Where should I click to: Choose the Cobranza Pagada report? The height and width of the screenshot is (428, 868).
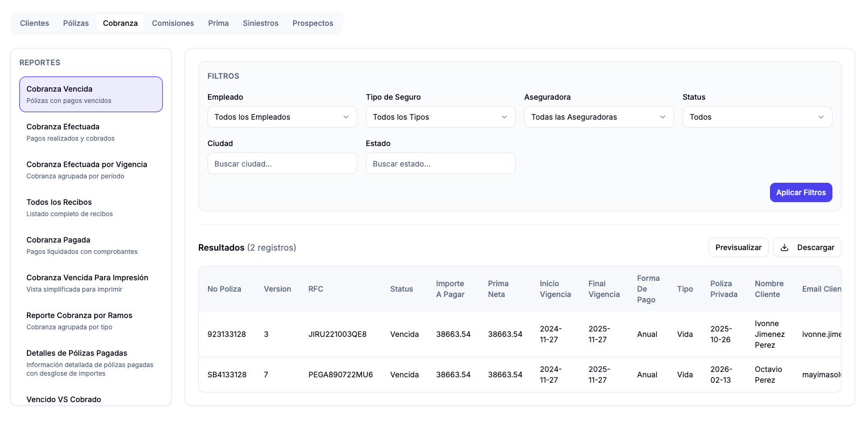(x=91, y=245)
